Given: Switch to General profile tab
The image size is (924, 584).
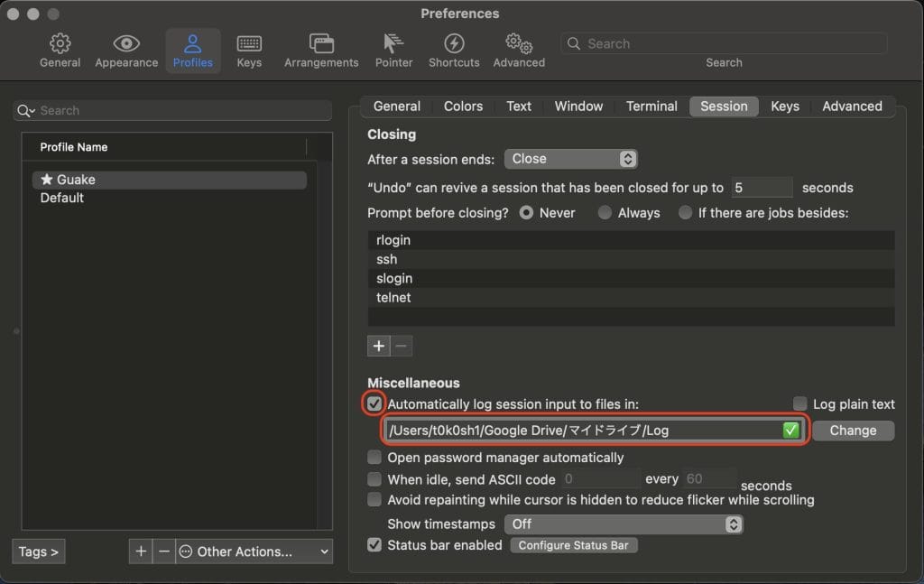Looking at the screenshot, I should [397, 107].
